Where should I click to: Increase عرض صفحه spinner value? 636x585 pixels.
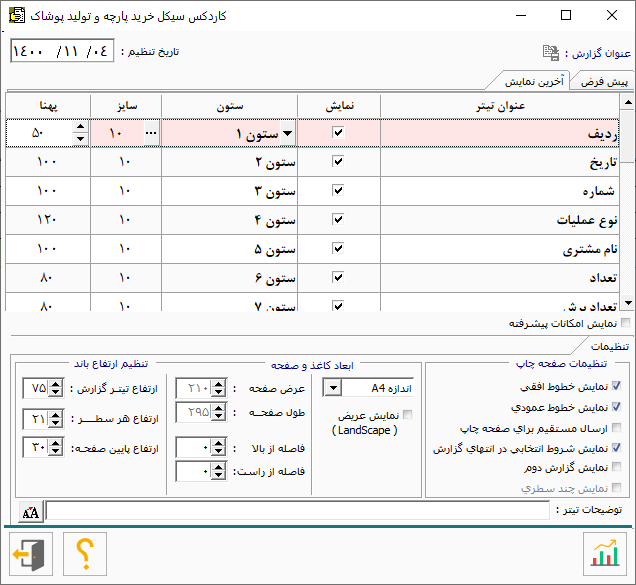click(x=219, y=384)
